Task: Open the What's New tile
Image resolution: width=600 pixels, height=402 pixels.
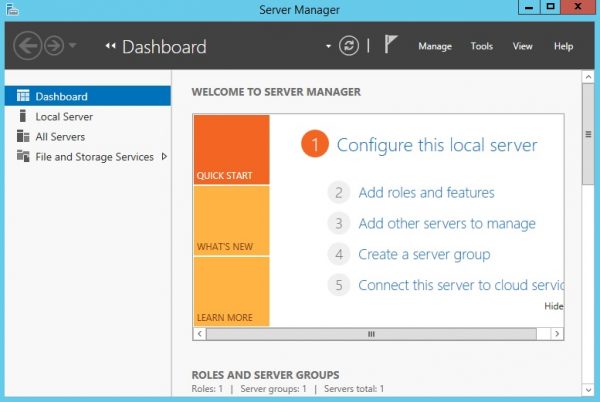Action: coord(232,221)
